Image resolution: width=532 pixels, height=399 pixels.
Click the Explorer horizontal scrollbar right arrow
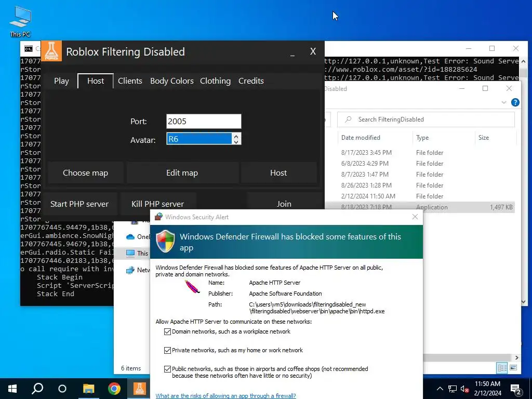coord(517,357)
